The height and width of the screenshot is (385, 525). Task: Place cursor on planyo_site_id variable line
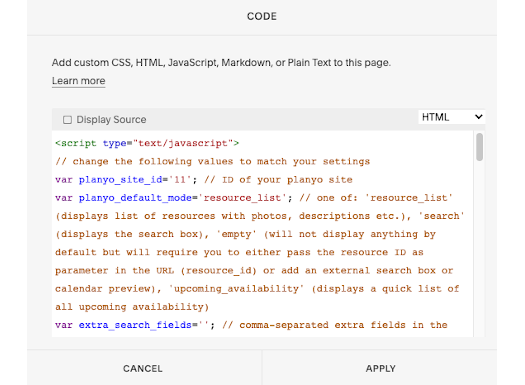pos(204,180)
